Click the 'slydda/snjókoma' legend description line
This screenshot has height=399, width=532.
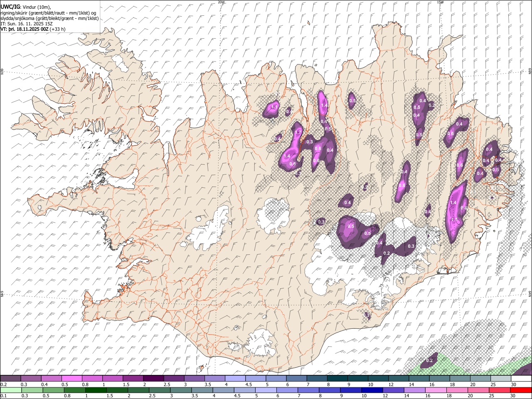click(49, 18)
